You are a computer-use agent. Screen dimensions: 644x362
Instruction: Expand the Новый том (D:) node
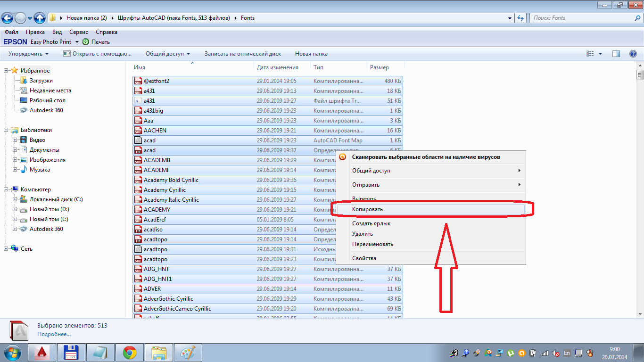click(15, 209)
